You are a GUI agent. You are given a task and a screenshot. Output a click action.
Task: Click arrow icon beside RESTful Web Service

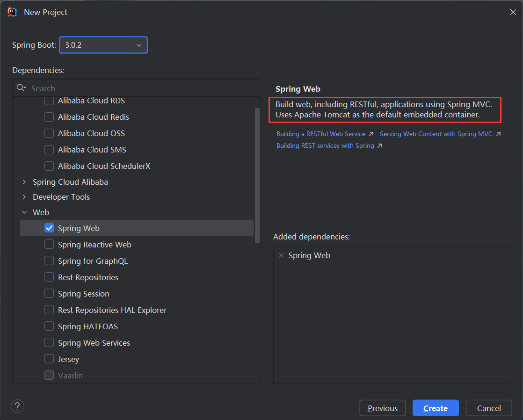(371, 134)
